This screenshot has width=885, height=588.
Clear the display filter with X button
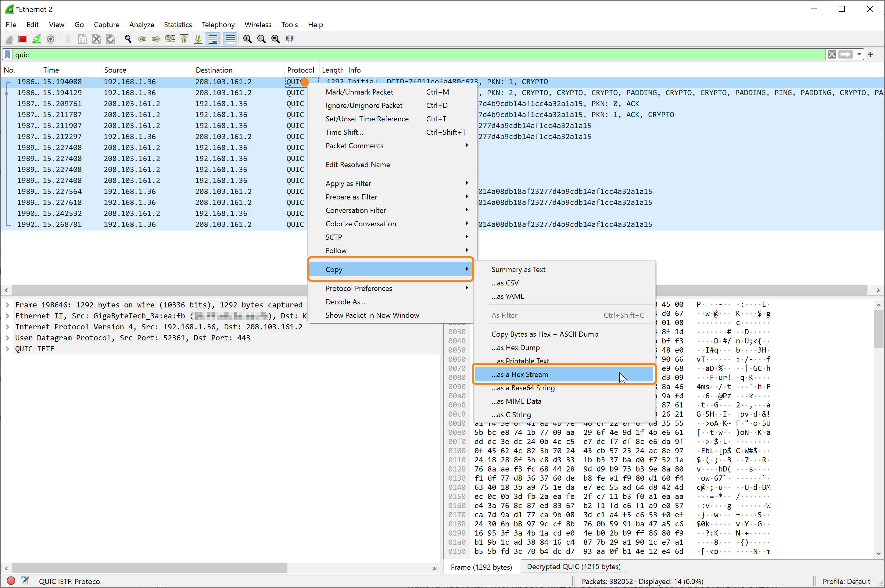pyautogui.click(x=832, y=55)
